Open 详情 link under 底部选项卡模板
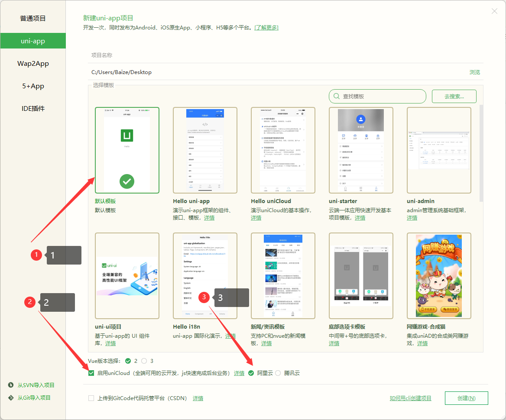 (x=334, y=343)
